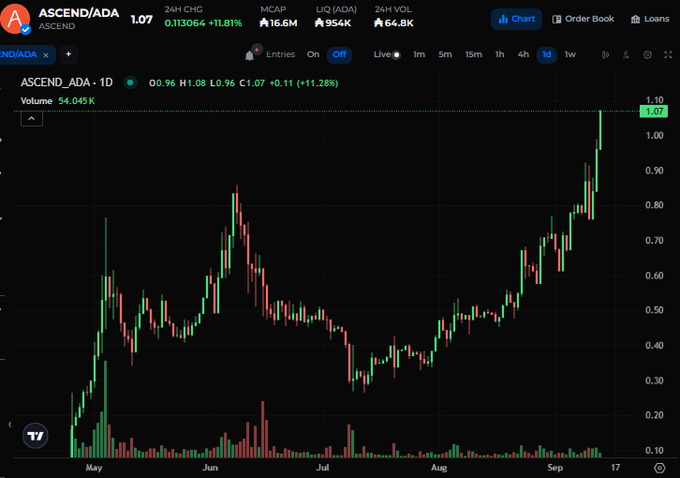Click the 1.00 price axis label

(654, 135)
